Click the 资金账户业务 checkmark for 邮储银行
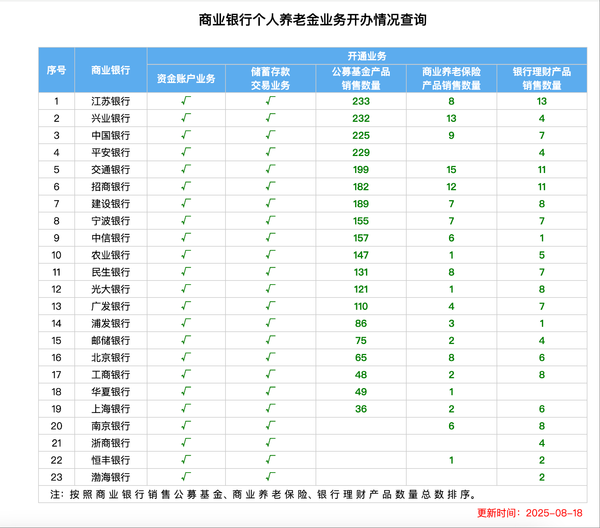This screenshot has height=528, width=600. click(186, 340)
